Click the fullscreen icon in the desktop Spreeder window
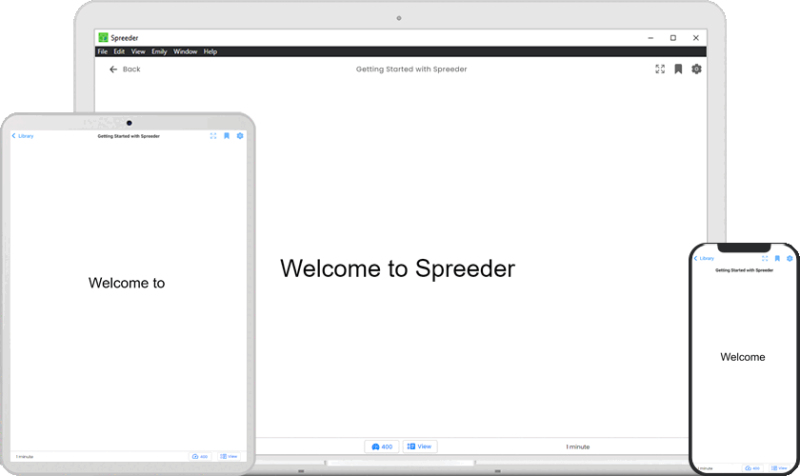Image resolution: width=800 pixels, height=476 pixels. tap(660, 69)
